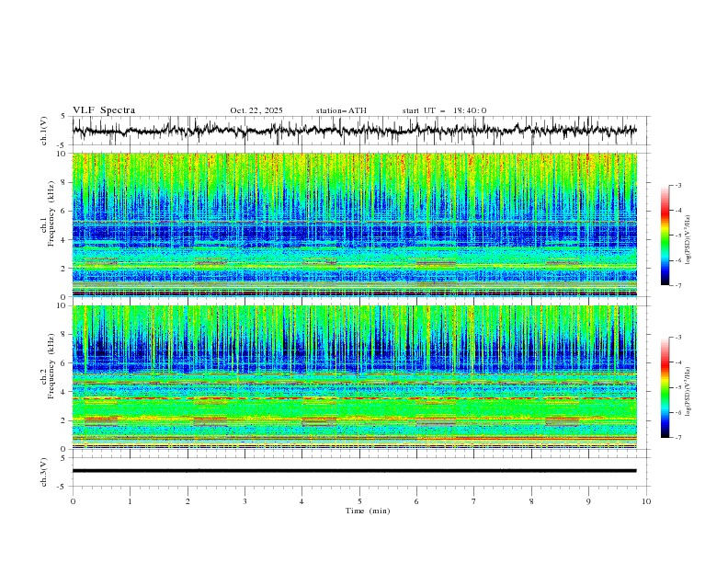The width and height of the screenshot is (728, 563).
Task: Click the upper 'log(PSD)(V²/Hz)' colorbar label
Action: point(688,240)
